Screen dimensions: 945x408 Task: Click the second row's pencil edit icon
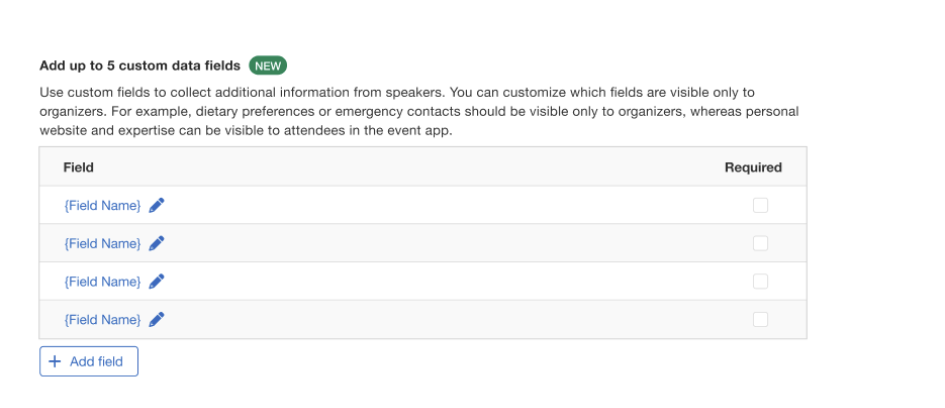(x=157, y=243)
